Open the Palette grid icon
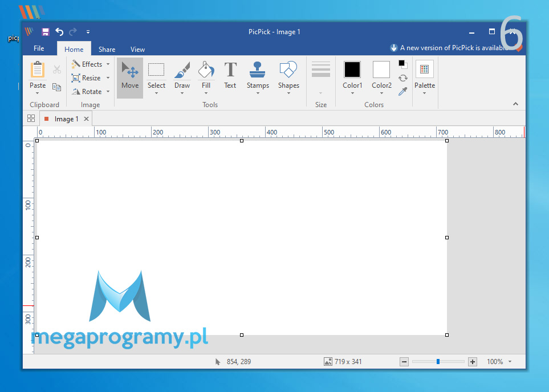Viewport: 549px width, 392px height. click(x=424, y=69)
